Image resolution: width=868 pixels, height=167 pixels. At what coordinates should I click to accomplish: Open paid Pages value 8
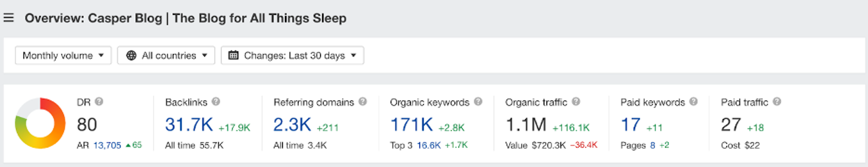(653, 146)
